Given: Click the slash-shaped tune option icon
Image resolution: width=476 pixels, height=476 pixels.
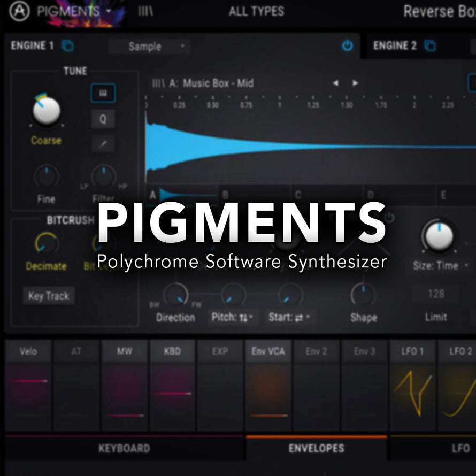Looking at the screenshot, I should pyautogui.click(x=103, y=143).
